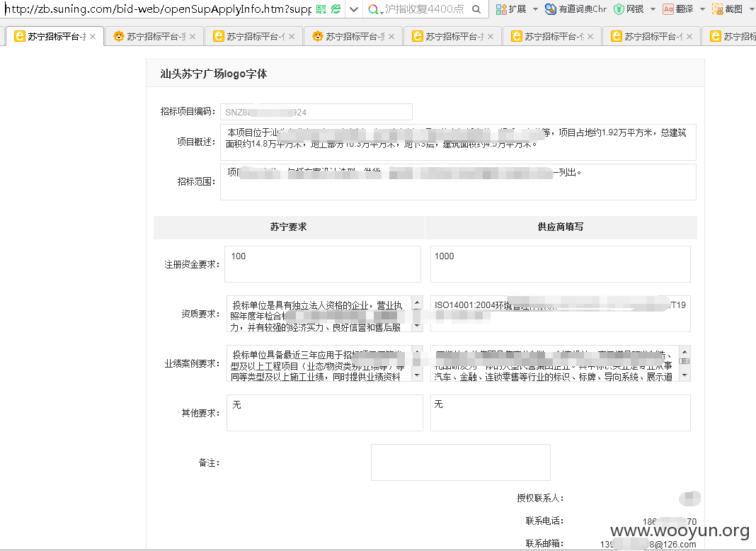This screenshot has height=551, width=756.
Task: Click the 授权联系人 label
Action: 541,498
